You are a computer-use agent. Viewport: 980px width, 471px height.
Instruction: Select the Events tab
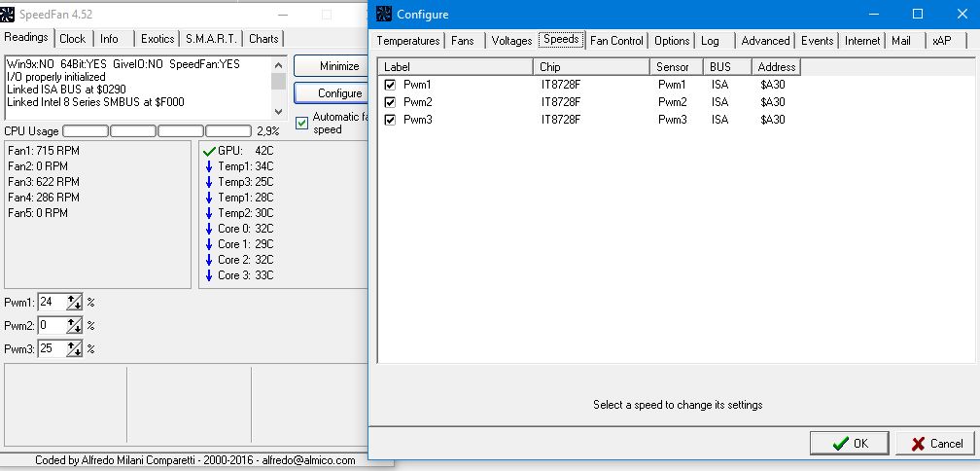pyautogui.click(x=817, y=41)
